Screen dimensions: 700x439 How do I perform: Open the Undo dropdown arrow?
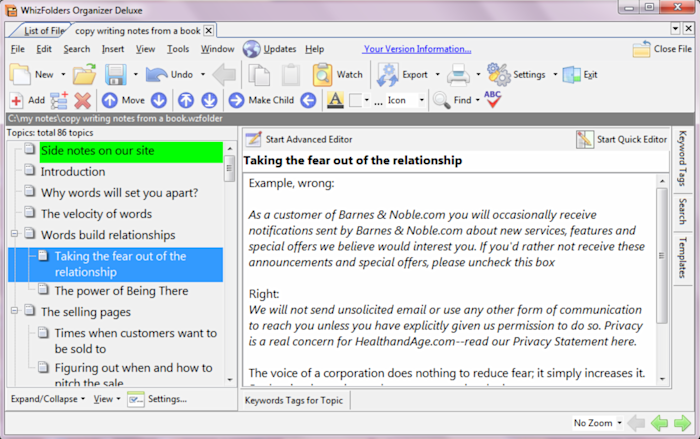(203, 75)
